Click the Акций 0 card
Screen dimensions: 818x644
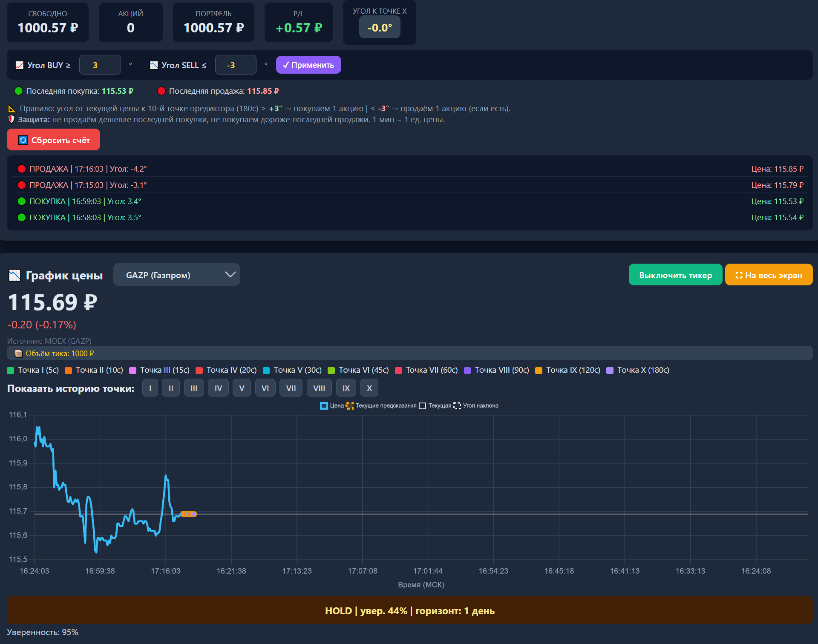point(131,22)
